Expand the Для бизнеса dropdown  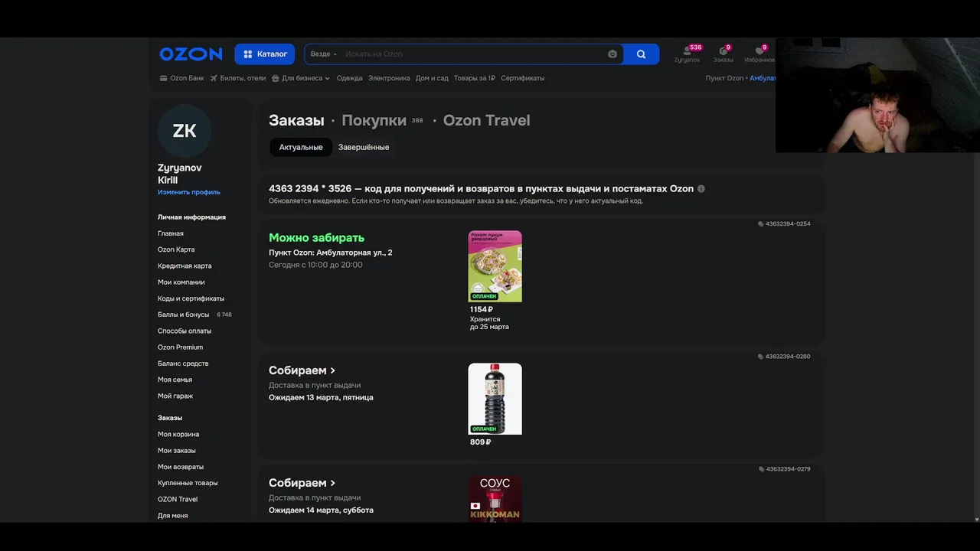click(301, 78)
